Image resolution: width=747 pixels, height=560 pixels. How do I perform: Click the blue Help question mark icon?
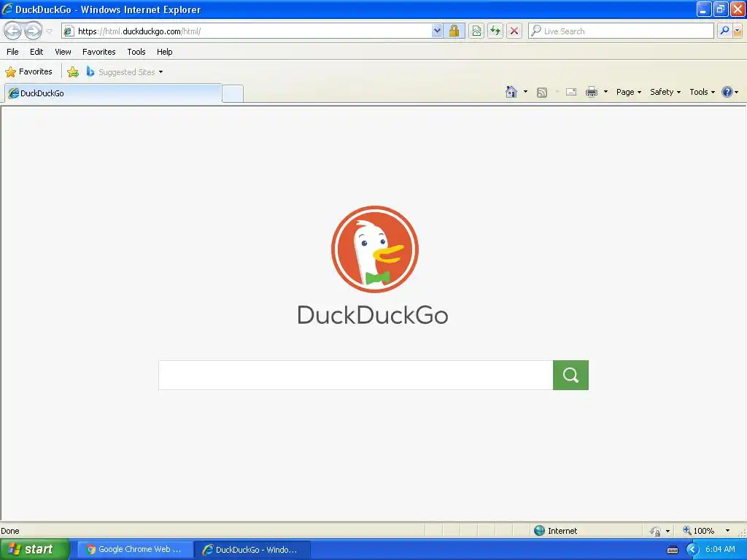[727, 92]
